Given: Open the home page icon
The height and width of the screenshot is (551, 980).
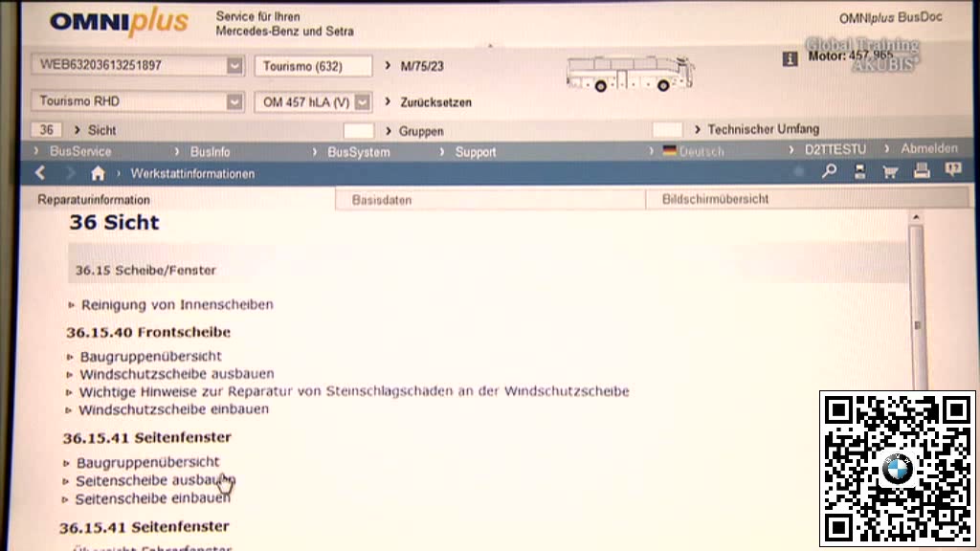Looking at the screenshot, I should coord(98,173).
